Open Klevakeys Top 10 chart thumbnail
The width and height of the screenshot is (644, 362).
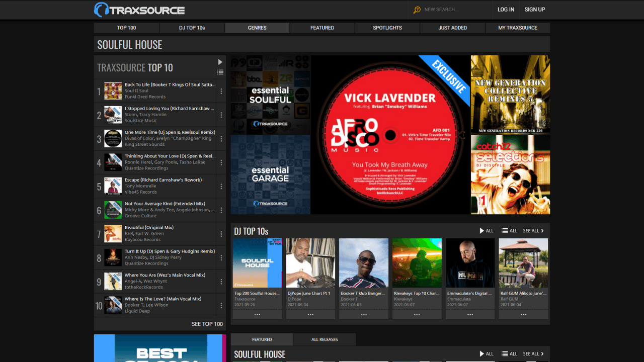(x=417, y=263)
